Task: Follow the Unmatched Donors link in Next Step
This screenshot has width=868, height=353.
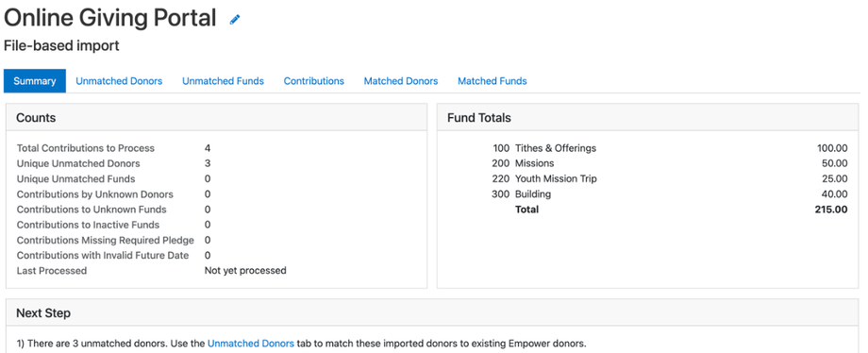Action: [x=251, y=343]
